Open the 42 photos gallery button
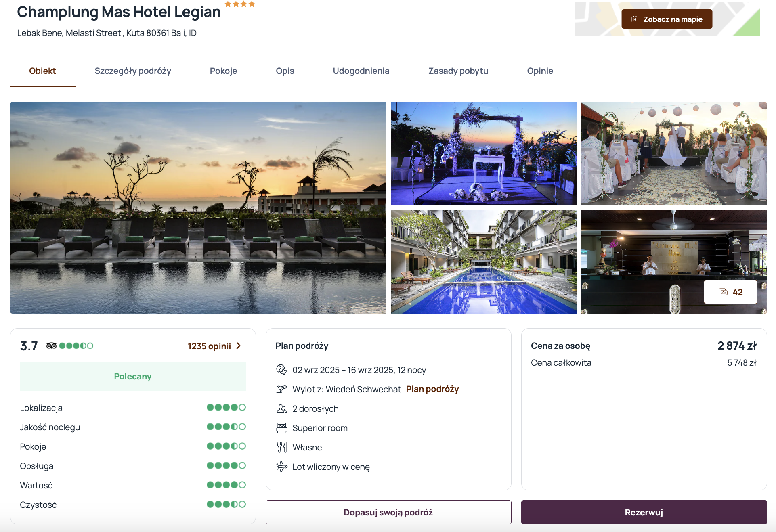This screenshot has height=532, width=776. pos(730,292)
